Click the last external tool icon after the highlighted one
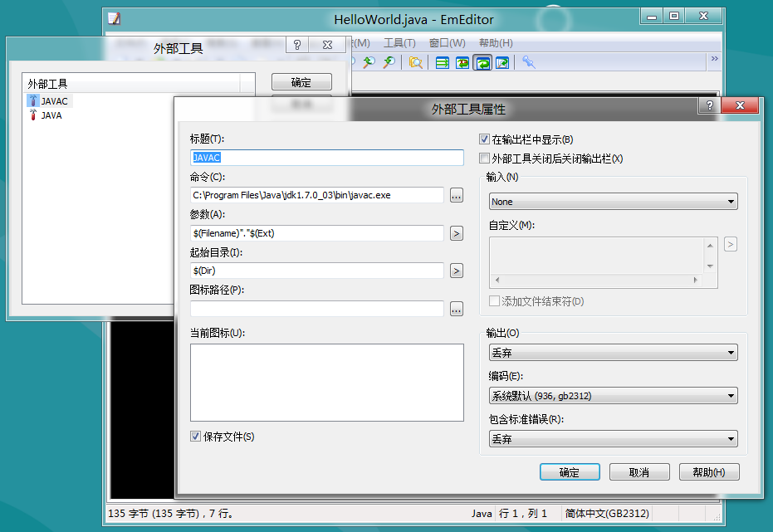 501,61
